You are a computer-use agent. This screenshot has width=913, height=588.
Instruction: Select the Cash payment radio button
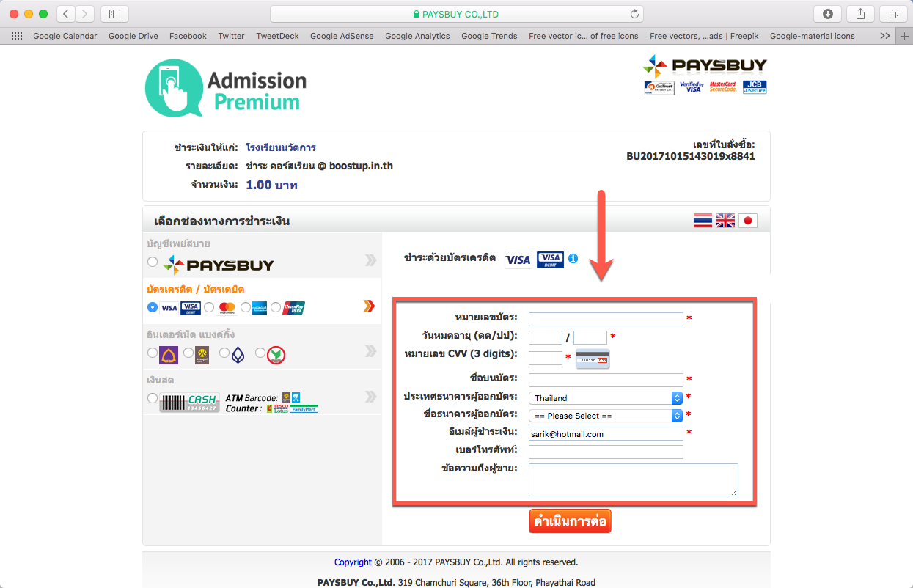pos(152,398)
